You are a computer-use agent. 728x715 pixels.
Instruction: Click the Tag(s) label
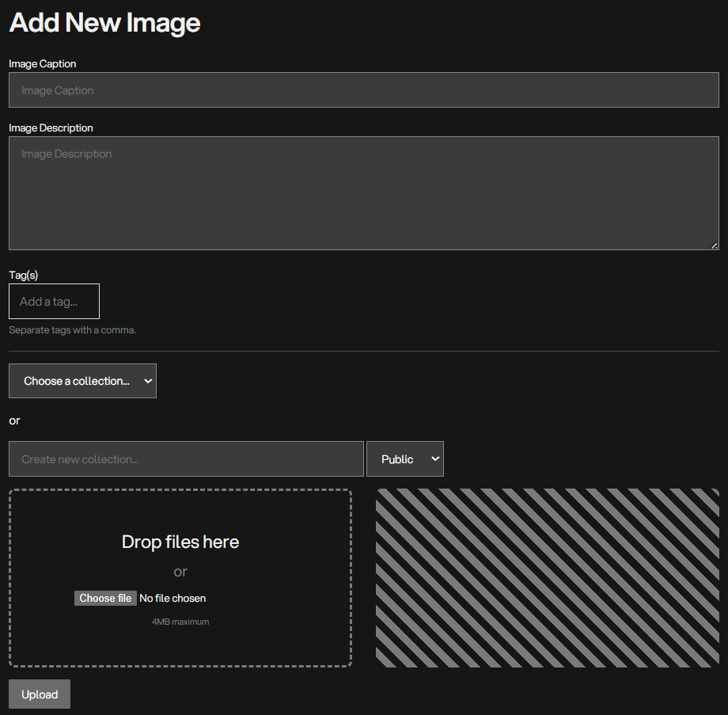tap(24, 275)
